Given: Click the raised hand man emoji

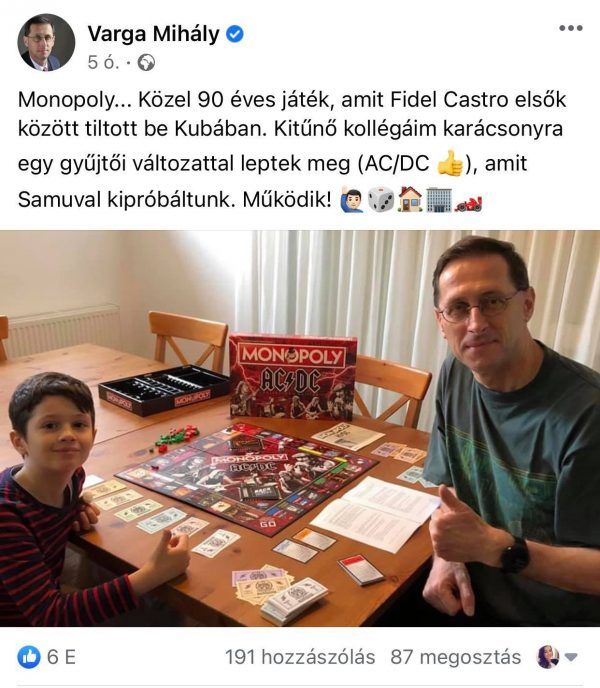Looking at the screenshot, I should pyautogui.click(x=352, y=200).
